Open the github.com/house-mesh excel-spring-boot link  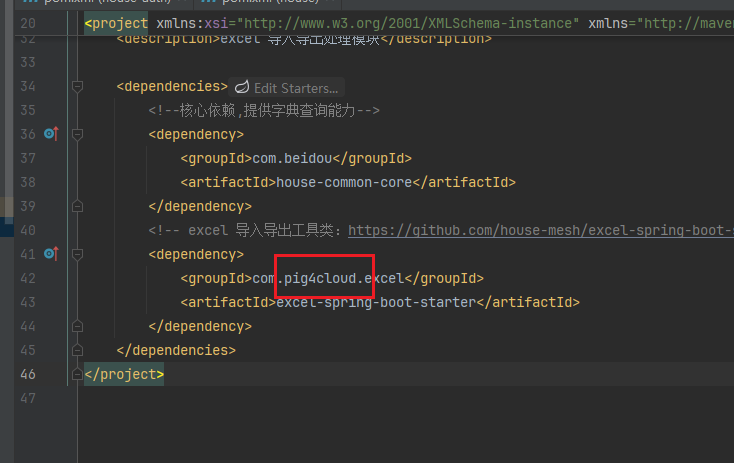[x=541, y=230]
